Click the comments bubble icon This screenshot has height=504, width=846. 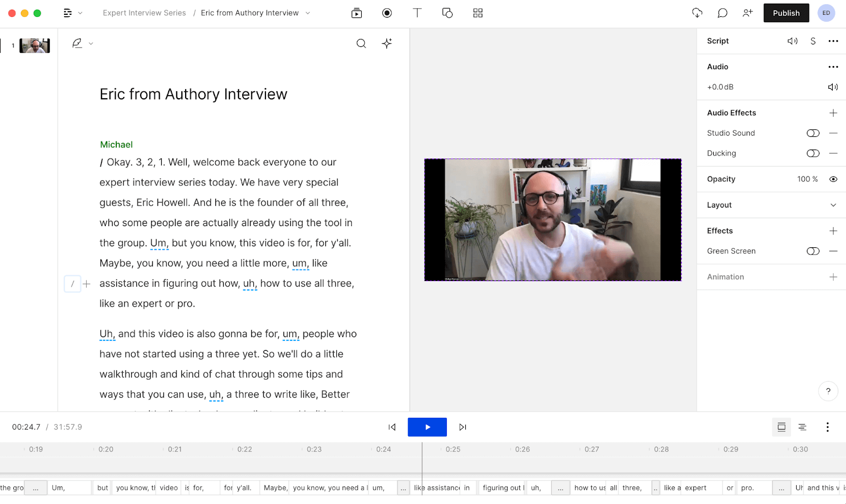pos(722,13)
